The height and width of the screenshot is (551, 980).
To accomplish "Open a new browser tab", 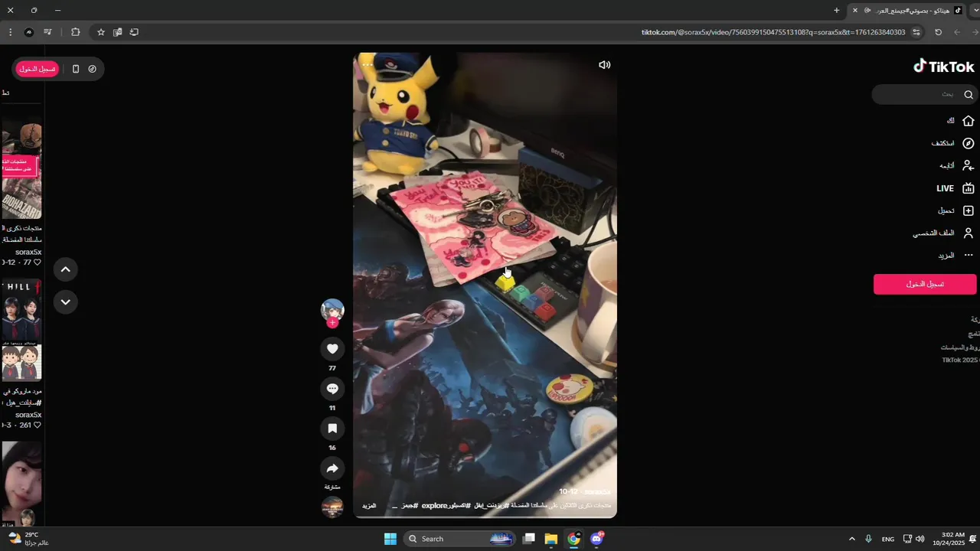I will pos(836,11).
